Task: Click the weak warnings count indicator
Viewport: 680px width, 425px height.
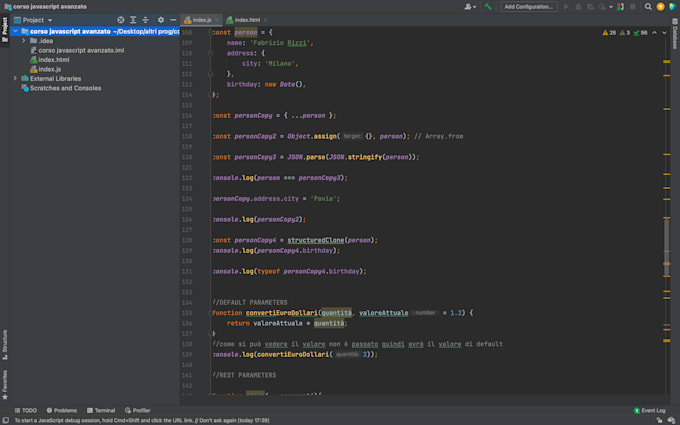Action: (x=624, y=33)
